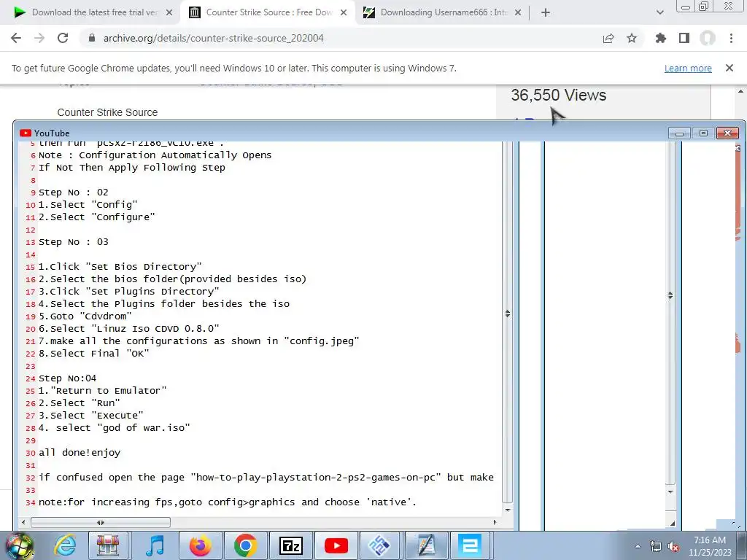Click the fps note on line 34
This screenshot has height=560, width=747.
pos(228,502)
